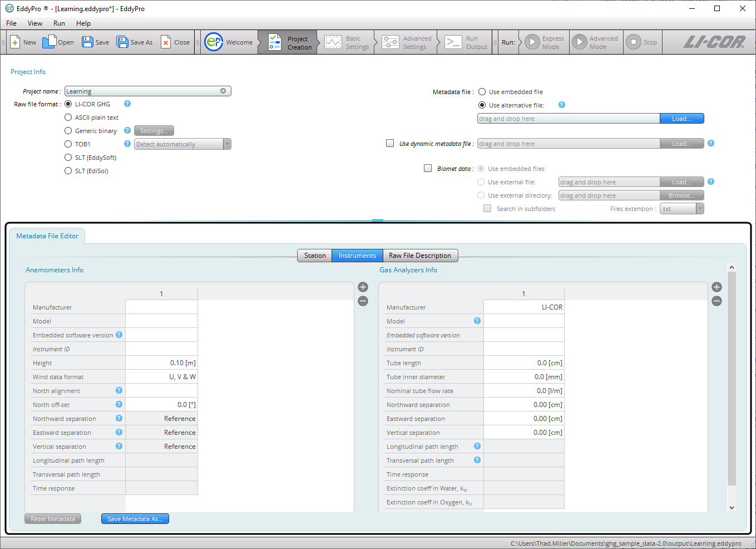Show help for TOB1 format
Viewport: 756px width, 549px height.
click(x=127, y=144)
